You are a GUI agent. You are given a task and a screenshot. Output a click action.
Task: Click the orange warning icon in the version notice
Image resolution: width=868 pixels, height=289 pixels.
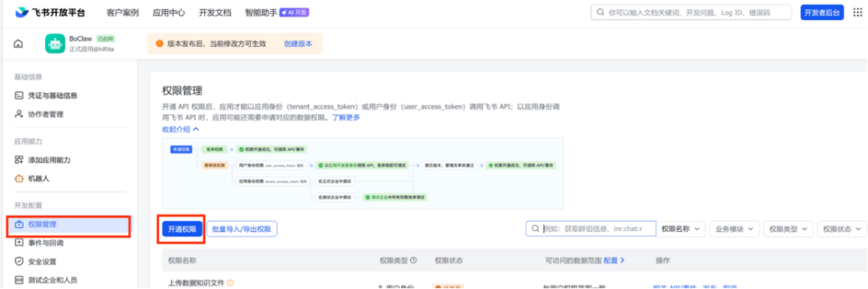159,43
